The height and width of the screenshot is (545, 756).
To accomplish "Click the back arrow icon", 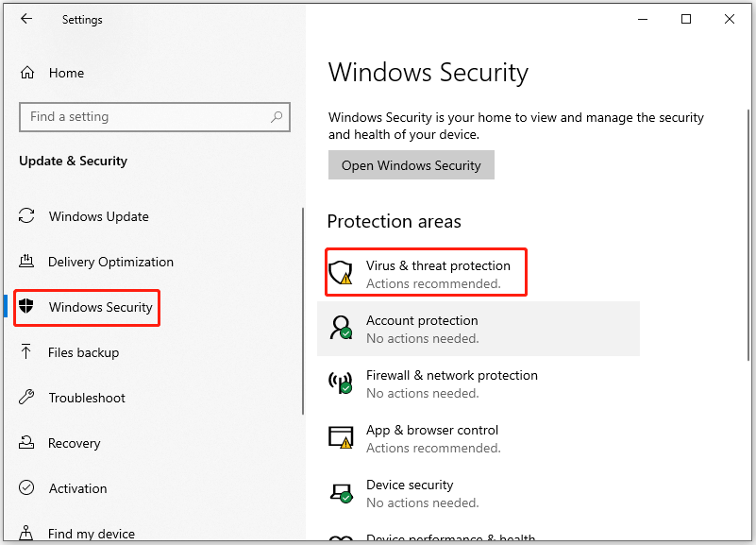I will 25,19.
